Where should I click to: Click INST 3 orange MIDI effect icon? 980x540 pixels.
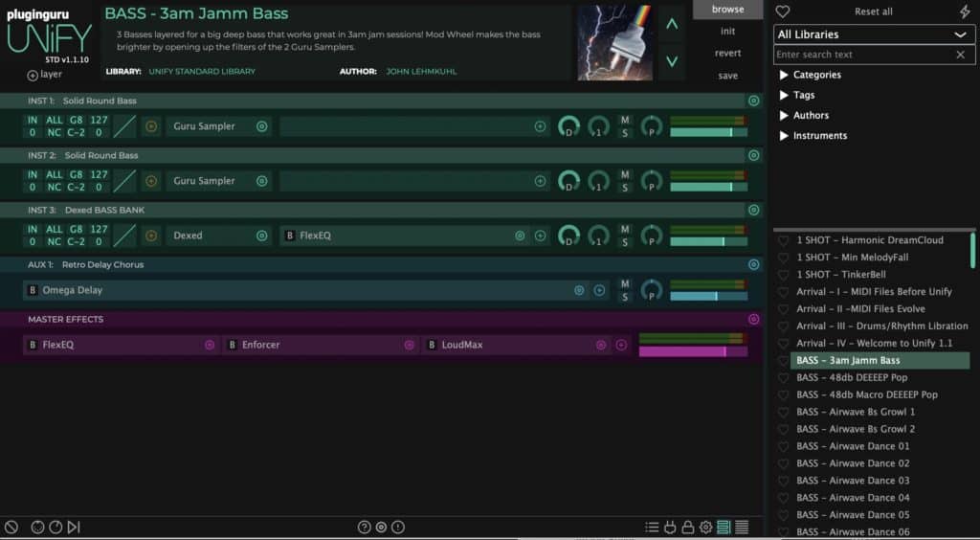click(x=150, y=236)
